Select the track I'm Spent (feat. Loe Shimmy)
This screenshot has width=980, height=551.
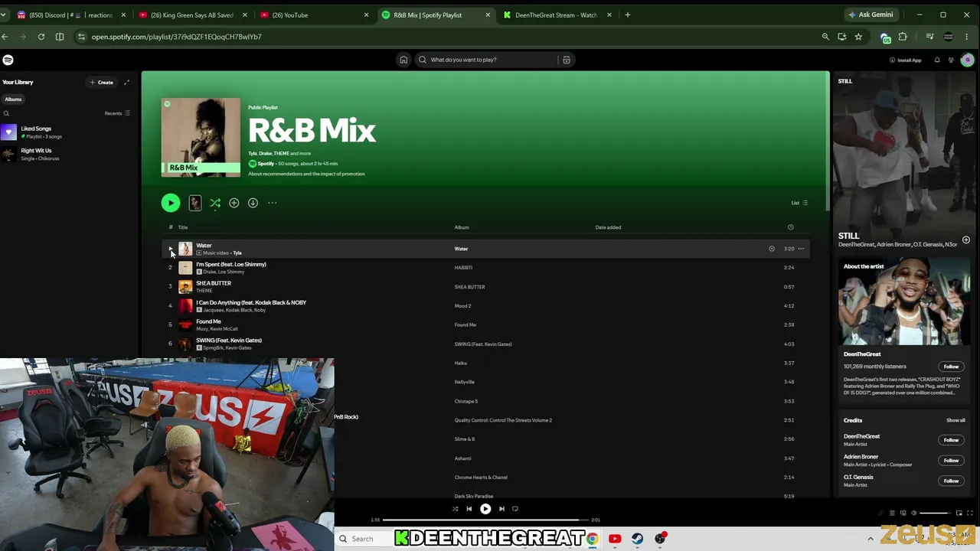point(487,268)
